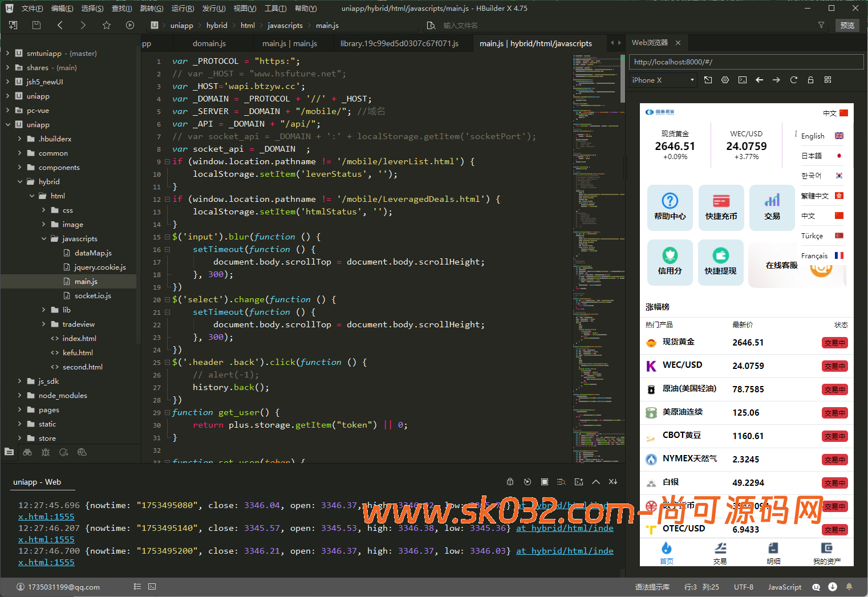Click the QR code icon in browser toolbar

828,80
